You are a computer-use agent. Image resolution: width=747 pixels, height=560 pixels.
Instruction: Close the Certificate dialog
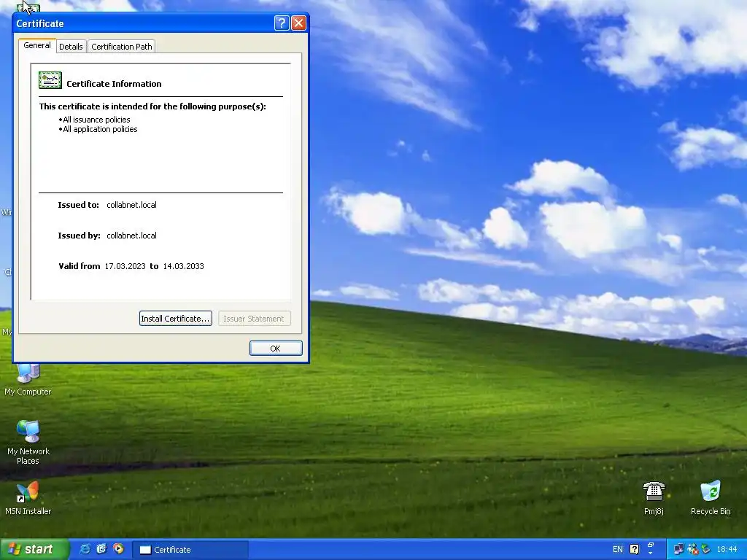click(298, 23)
